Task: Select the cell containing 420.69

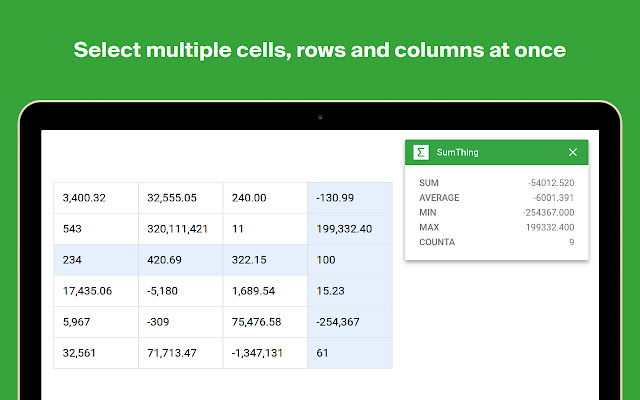Action: [x=180, y=260]
